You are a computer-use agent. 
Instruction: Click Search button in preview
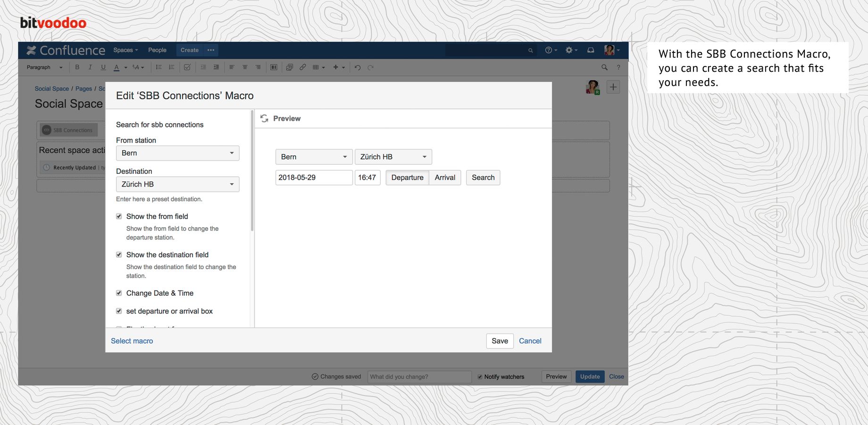[483, 178]
